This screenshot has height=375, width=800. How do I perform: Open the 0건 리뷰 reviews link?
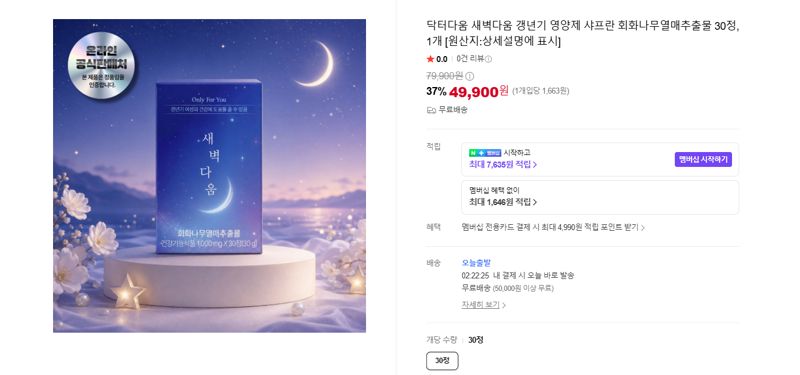point(470,59)
